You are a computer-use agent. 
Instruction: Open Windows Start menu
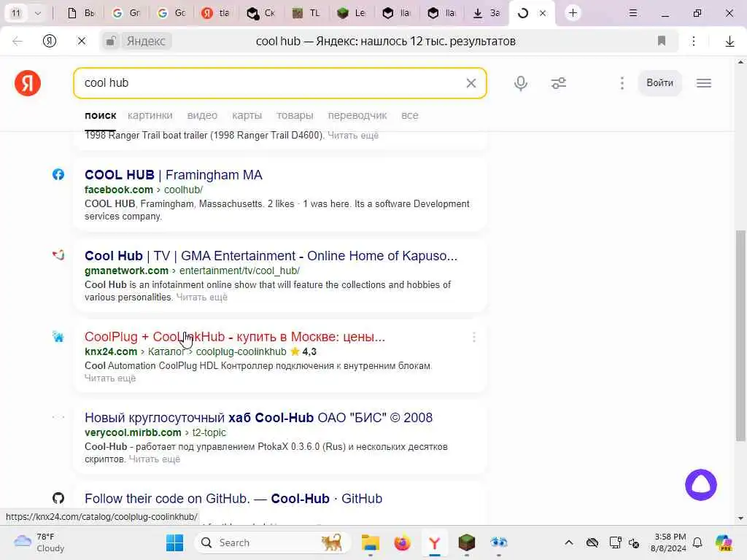174,542
